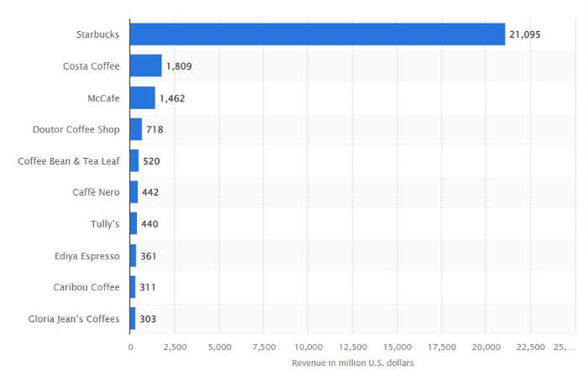Viewport: 588px width, 371px height.
Task: Click the 303 value label
Action: [x=148, y=319]
